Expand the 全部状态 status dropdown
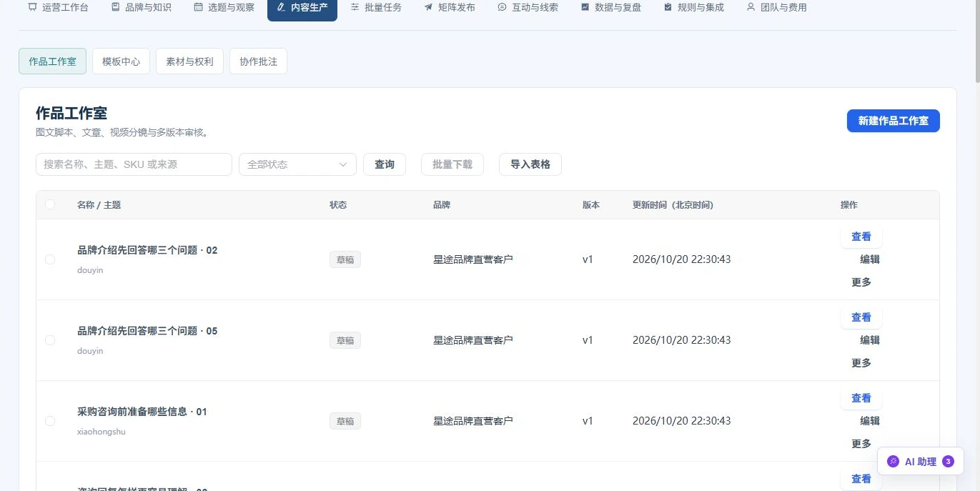Viewport: 980px width, 491px height. 297,164
